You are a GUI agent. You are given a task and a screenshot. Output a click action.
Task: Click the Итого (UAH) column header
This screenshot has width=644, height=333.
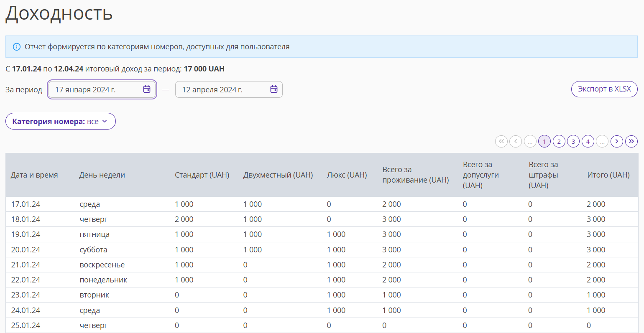click(608, 175)
